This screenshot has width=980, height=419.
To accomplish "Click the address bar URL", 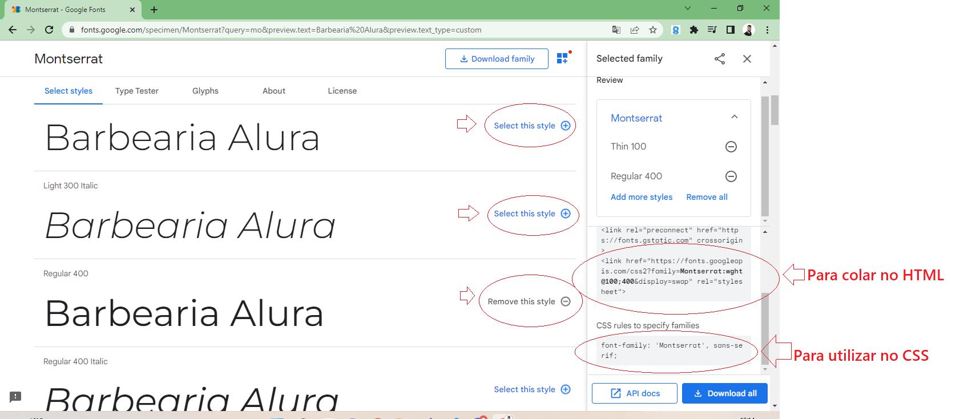I will [x=281, y=30].
